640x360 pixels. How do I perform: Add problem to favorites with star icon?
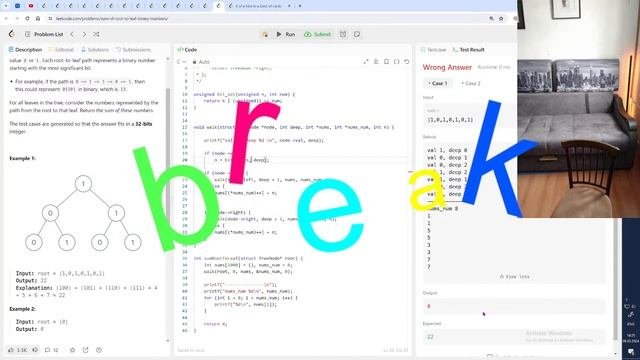(72, 350)
